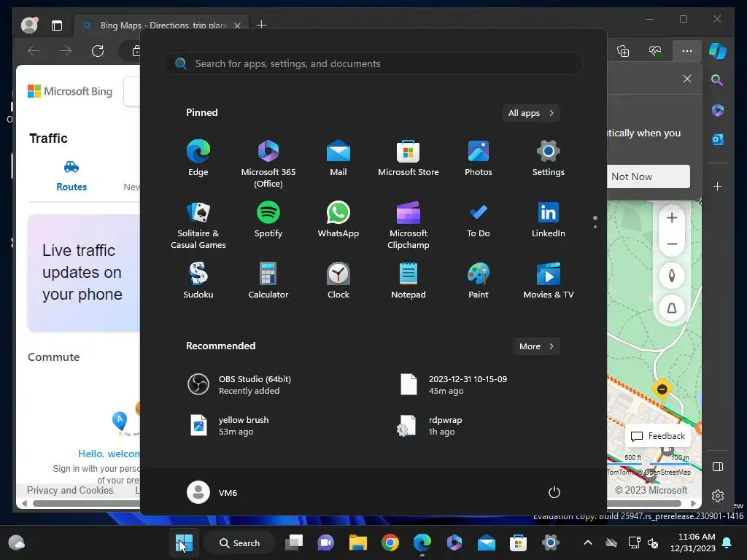This screenshot has height=560, width=747.
Task: Open Edge Collections toolbar icon
Action: click(x=623, y=51)
